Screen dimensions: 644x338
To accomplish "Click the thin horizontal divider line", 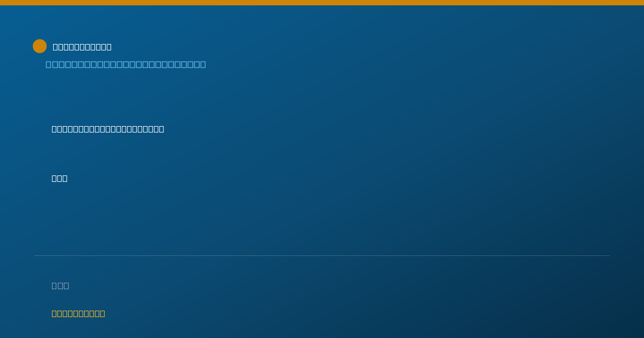I will click(322, 255).
